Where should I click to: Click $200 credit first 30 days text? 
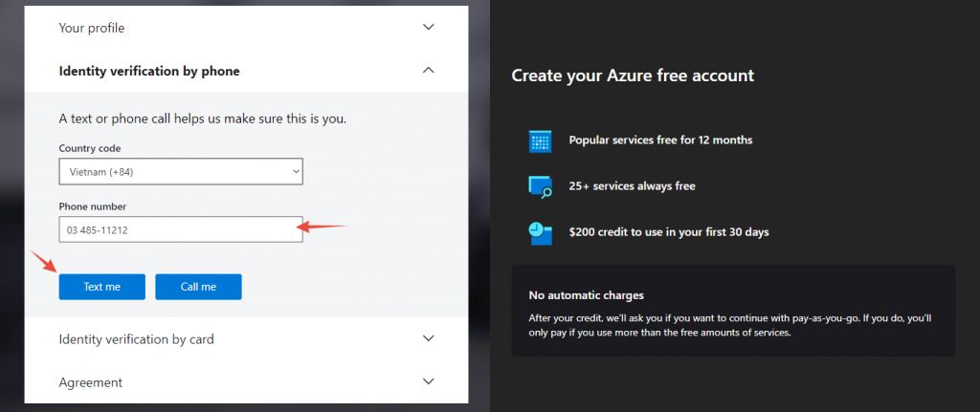(669, 232)
